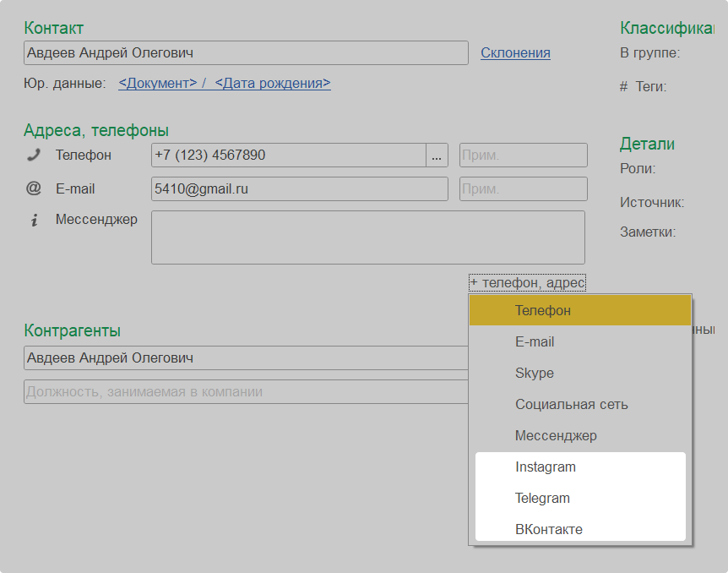The height and width of the screenshot is (573, 728).
Task: Click the e-mail field with 5410@gmail.ru
Action: click(x=299, y=189)
